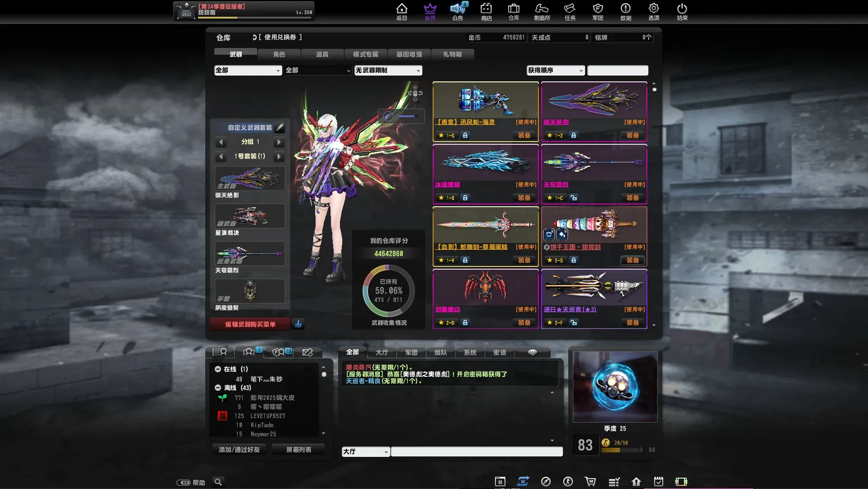This screenshot has height=489, width=868.
Task: Open the 数据 stats icon
Action: [x=626, y=12]
